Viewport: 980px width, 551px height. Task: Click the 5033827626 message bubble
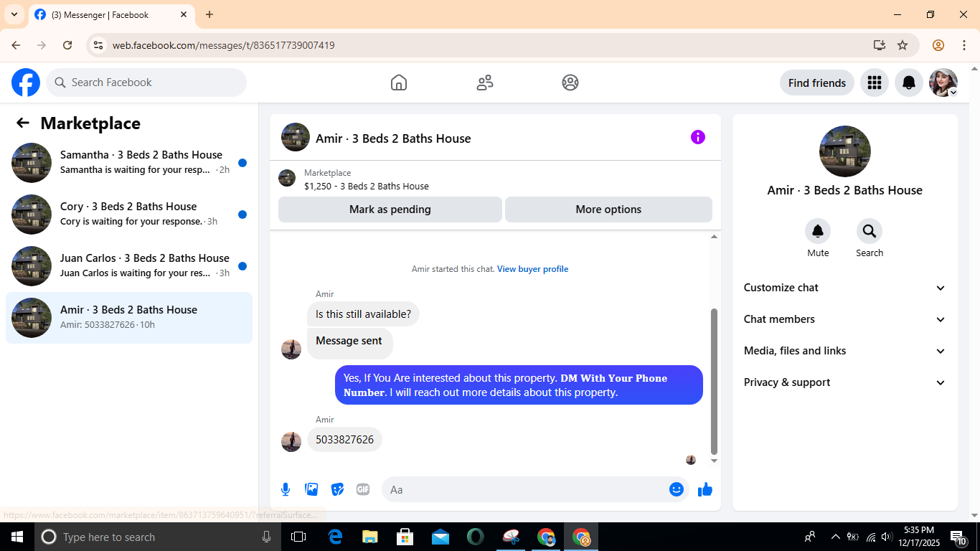click(x=344, y=440)
